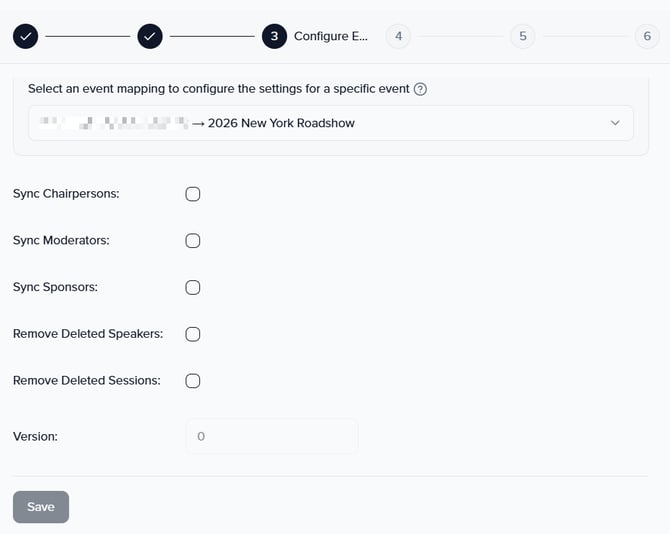Enable Remove Deleted Speakers checkbox

coord(193,334)
